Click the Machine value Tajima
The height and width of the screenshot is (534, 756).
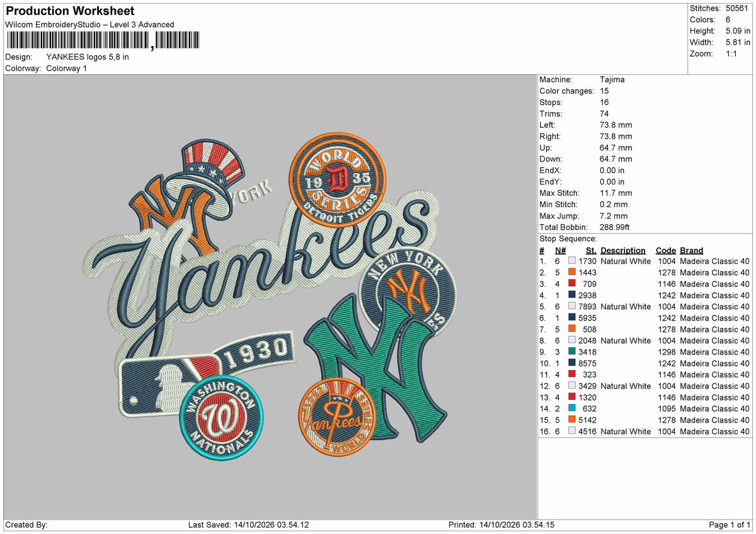[x=612, y=80]
